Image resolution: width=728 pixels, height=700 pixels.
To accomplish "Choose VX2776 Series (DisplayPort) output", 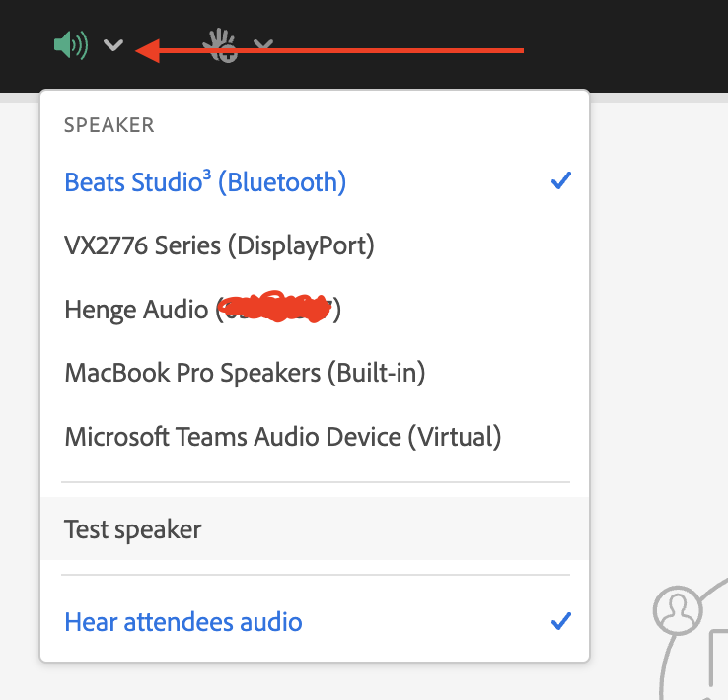I will (315, 245).
